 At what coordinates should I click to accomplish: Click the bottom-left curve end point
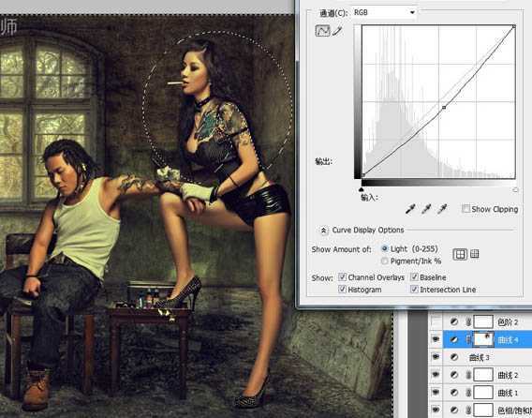363,175
